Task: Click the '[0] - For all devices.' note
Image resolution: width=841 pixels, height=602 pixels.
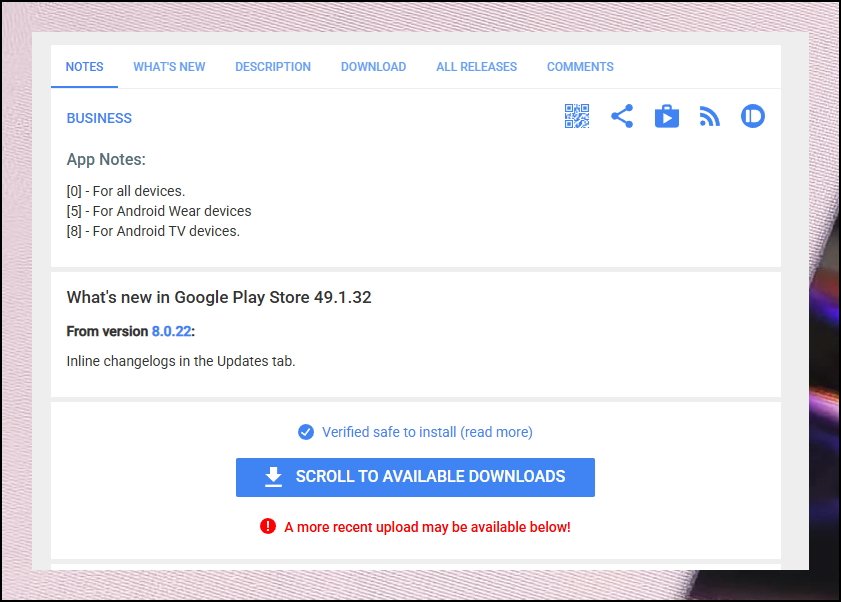Action: click(x=126, y=191)
